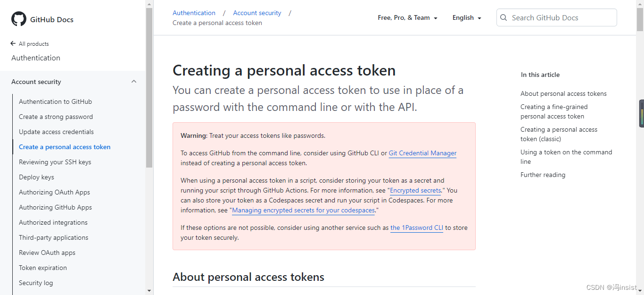Open the Free, Pro, & Team dropdown
Image resolution: width=644 pixels, height=295 pixels.
pyautogui.click(x=407, y=17)
